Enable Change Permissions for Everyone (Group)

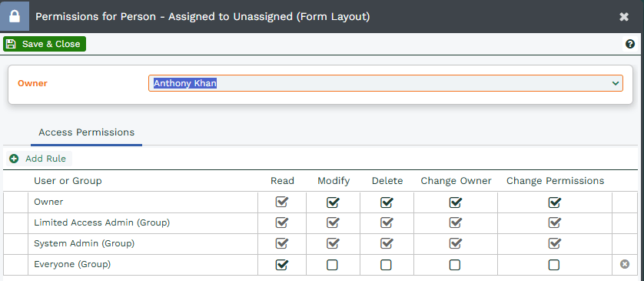coord(554,265)
